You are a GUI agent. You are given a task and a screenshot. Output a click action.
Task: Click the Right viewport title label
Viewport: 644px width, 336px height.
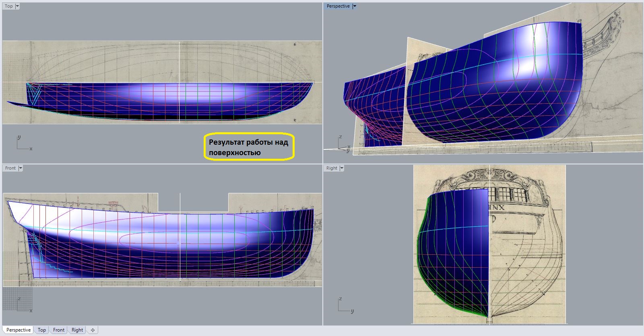(x=332, y=168)
